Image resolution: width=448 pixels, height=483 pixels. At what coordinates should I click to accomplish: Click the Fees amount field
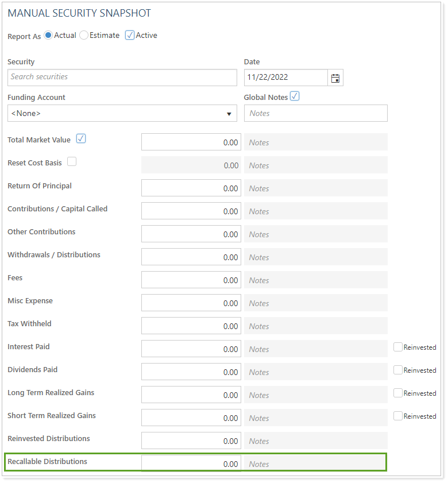coord(191,280)
